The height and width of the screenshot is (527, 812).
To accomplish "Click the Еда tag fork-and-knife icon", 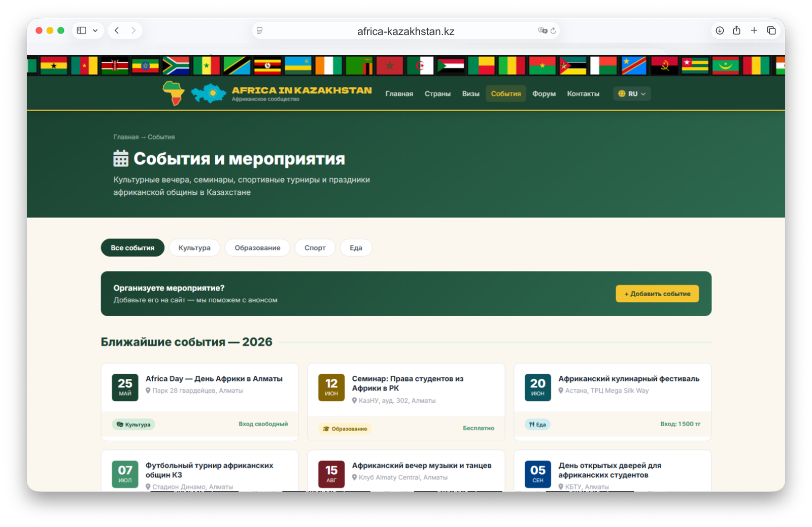I will 532,425.
